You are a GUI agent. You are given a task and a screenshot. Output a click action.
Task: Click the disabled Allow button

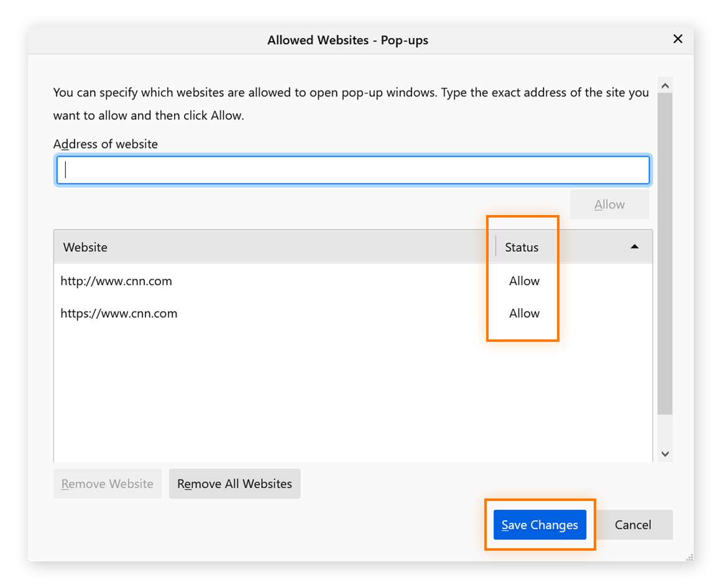(609, 204)
